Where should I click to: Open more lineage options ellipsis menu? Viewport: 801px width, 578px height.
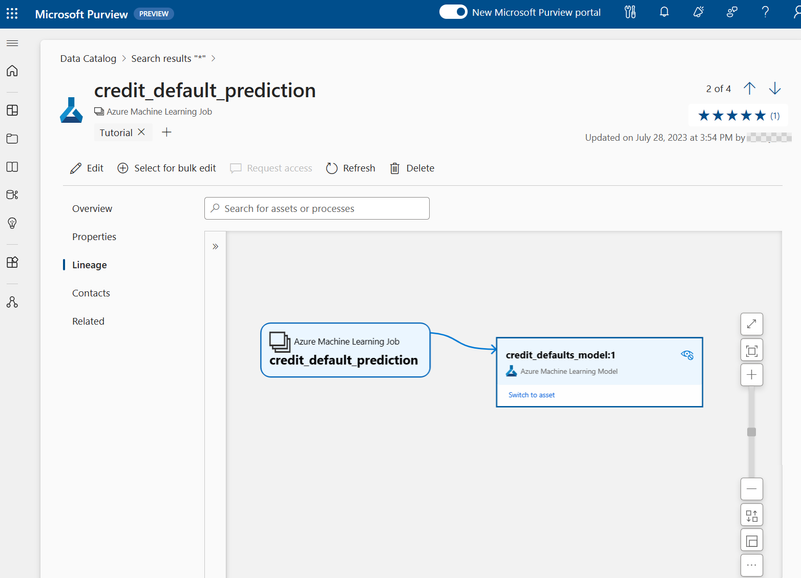pyautogui.click(x=751, y=565)
